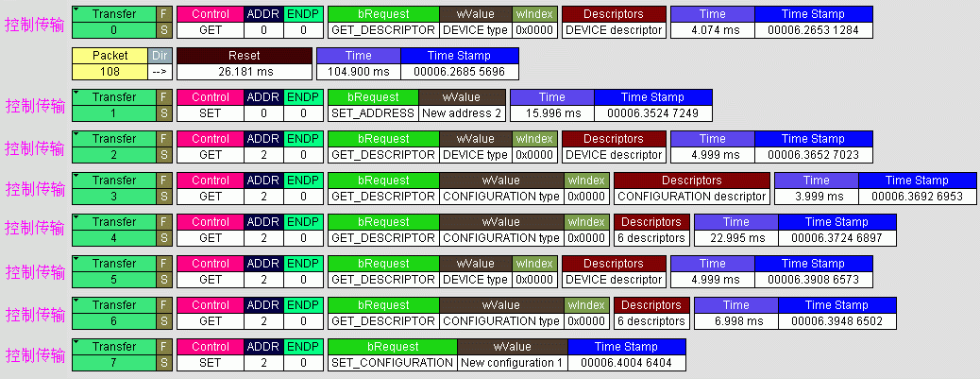Click the New configuration 1 wValue cell
980x379 pixels.
click(x=512, y=363)
